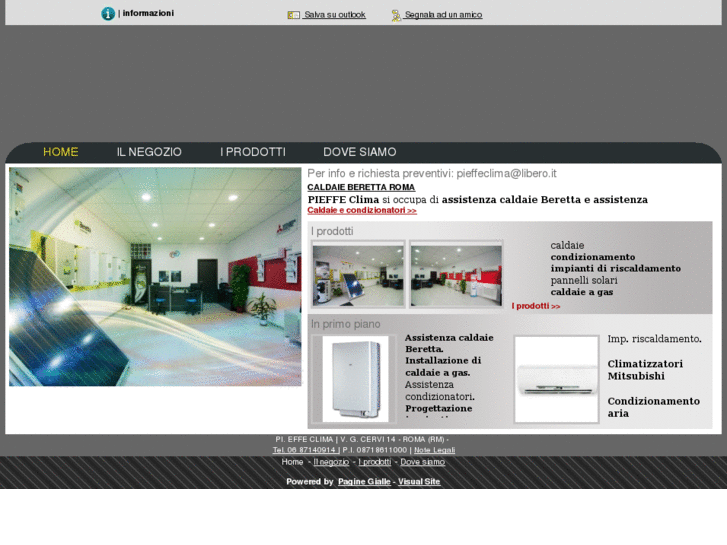
Task: Click 'informazioni' label text
Action: pyautogui.click(x=148, y=13)
